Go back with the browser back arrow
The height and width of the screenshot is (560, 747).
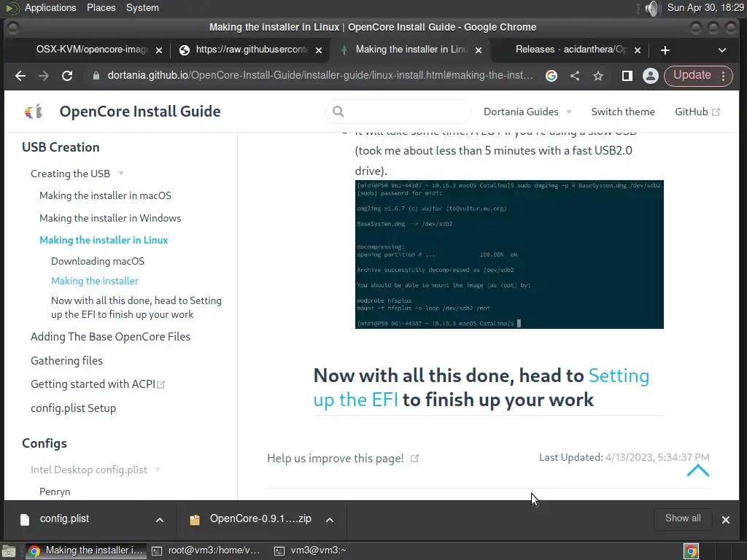pyautogui.click(x=20, y=76)
